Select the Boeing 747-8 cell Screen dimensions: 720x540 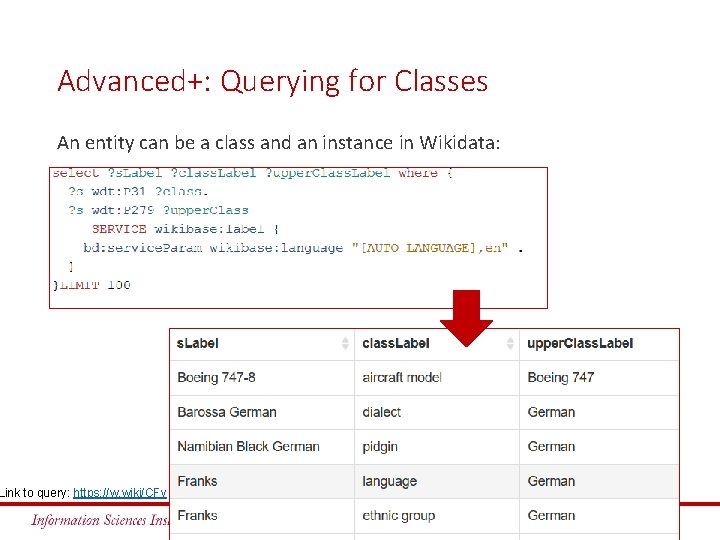click(x=262, y=378)
